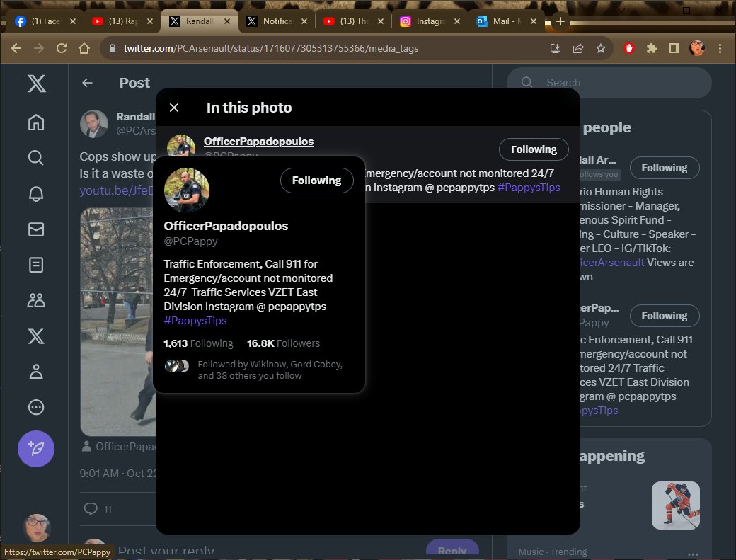Toggle Following for Randall Ar... in sidebar
Screen dimensions: 736x560
tap(665, 168)
